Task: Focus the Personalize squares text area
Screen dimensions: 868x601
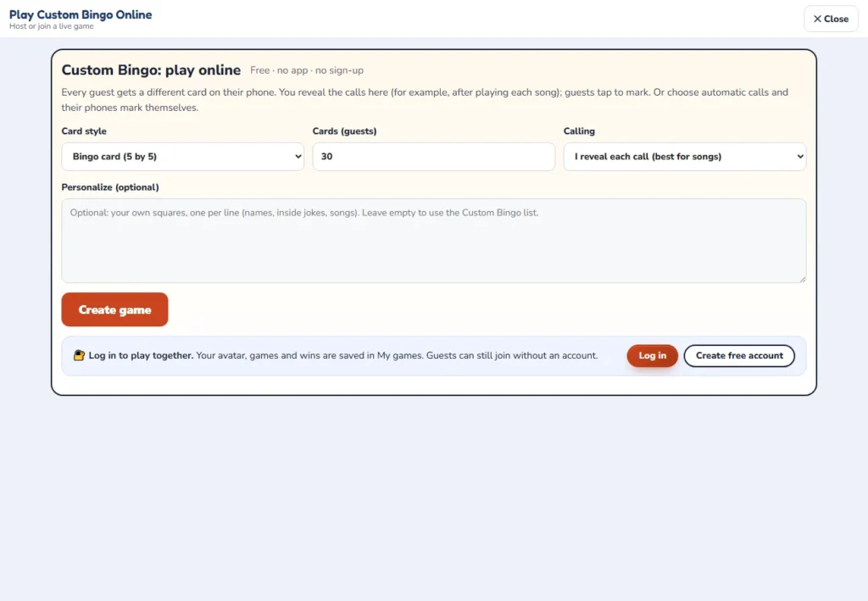Action: coord(433,241)
